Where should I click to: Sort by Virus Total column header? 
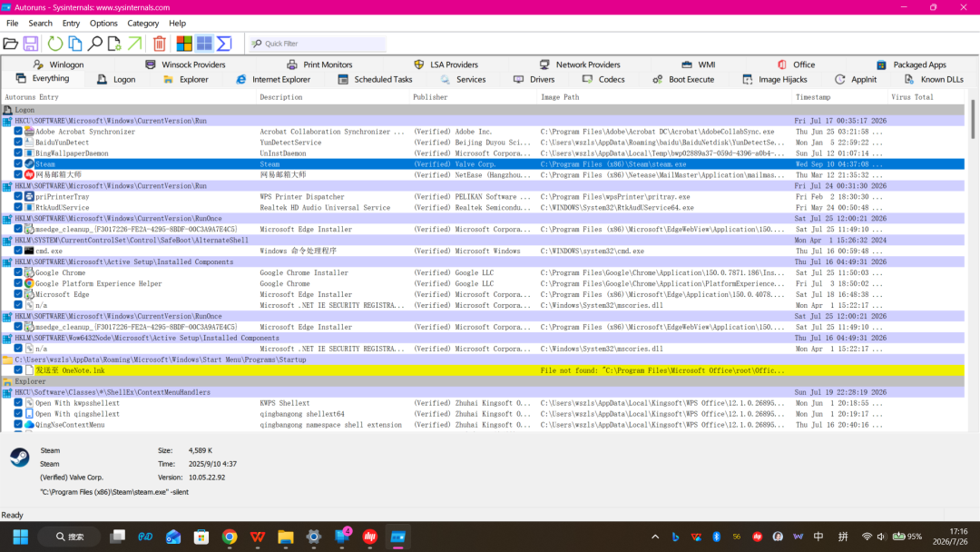pos(926,97)
